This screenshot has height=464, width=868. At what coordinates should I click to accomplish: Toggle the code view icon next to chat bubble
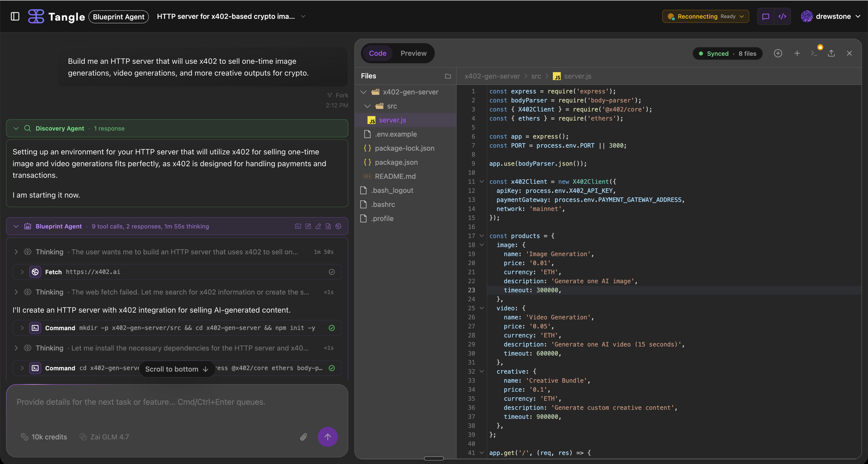782,16
